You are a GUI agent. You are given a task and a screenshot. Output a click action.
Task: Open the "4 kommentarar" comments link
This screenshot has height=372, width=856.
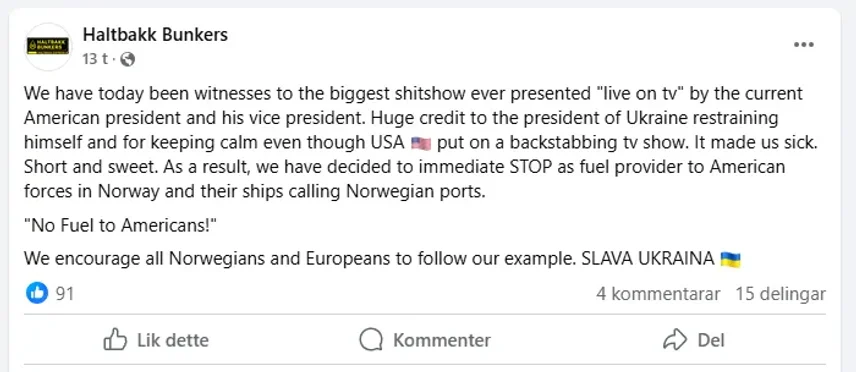pos(658,294)
